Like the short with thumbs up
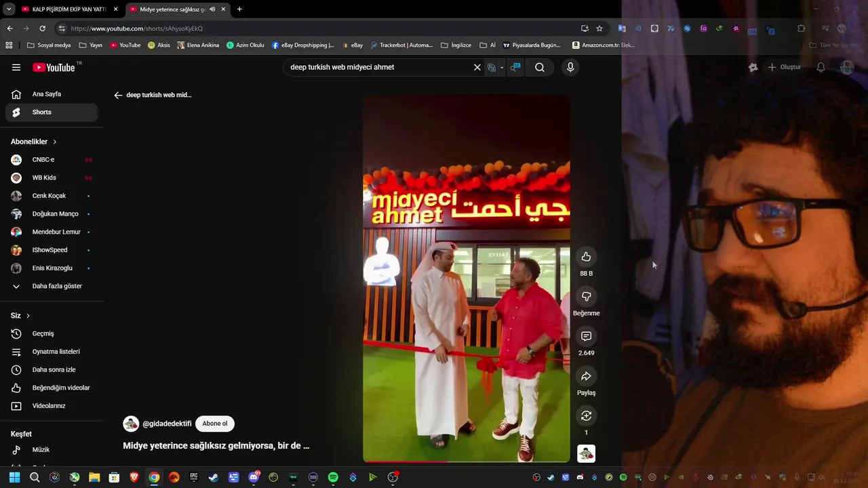Viewport: 868px width, 488px height. coord(586,256)
